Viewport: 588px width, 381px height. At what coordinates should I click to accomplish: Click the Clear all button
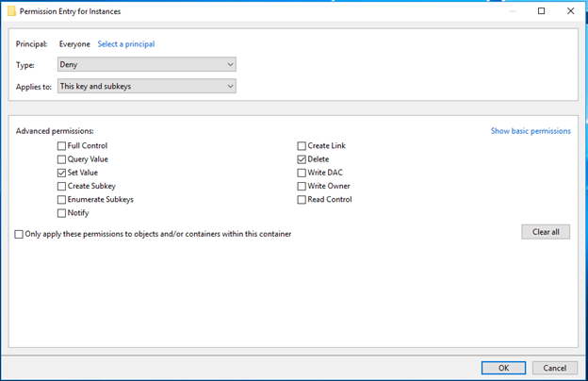pos(546,232)
